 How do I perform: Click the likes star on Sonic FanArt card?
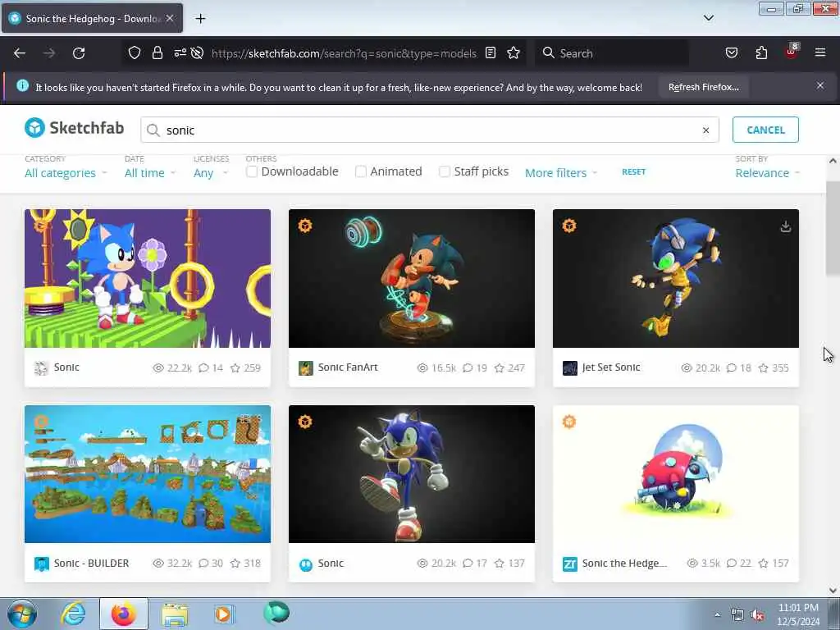(500, 368)
